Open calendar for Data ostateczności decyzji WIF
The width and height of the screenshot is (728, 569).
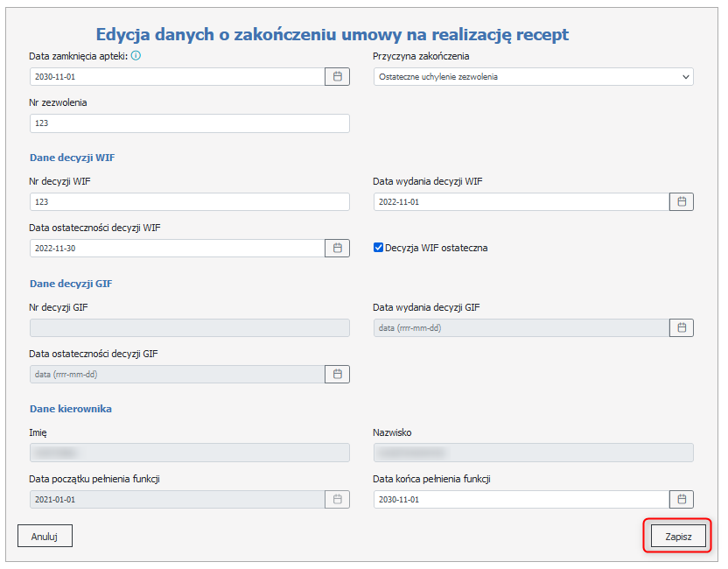(x=338, y=249)
